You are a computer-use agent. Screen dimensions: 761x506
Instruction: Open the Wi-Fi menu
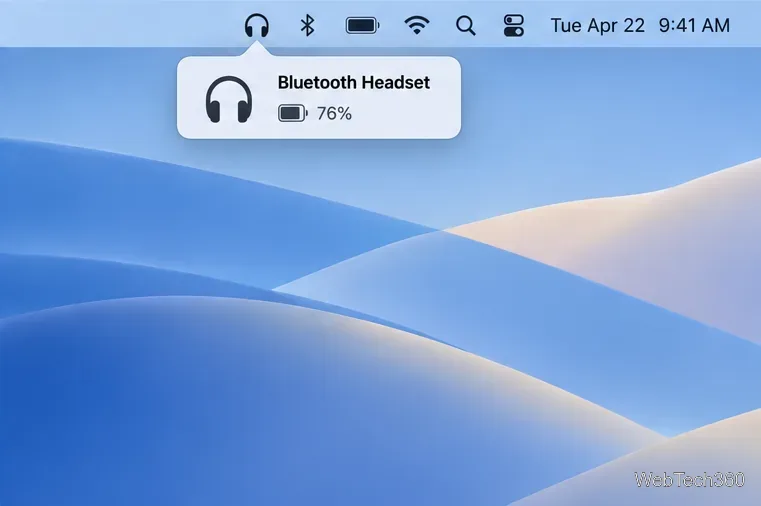point(417,25)
